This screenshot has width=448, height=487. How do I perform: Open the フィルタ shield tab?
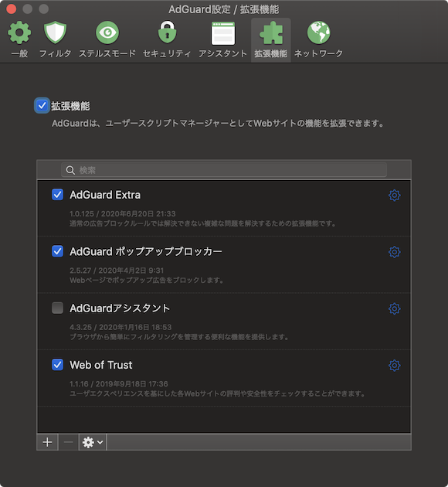(x=55, y=39)
